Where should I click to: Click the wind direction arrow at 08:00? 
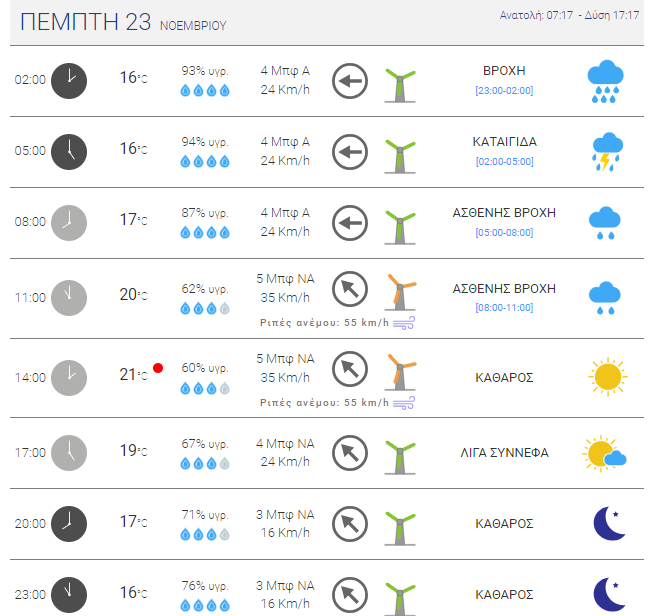(x=350, y=223)
